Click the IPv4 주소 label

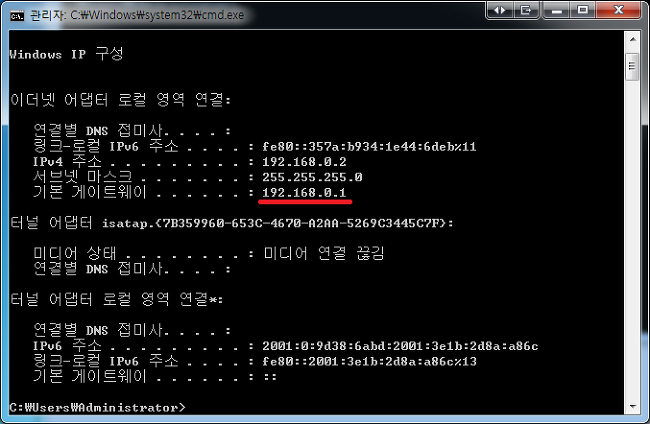[x=67, y=161]
